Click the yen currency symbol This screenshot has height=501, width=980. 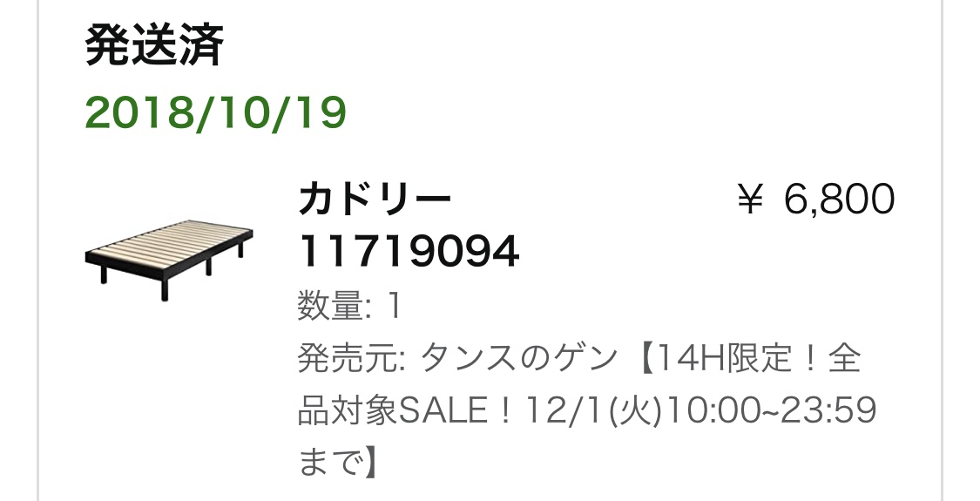point(751,200)
